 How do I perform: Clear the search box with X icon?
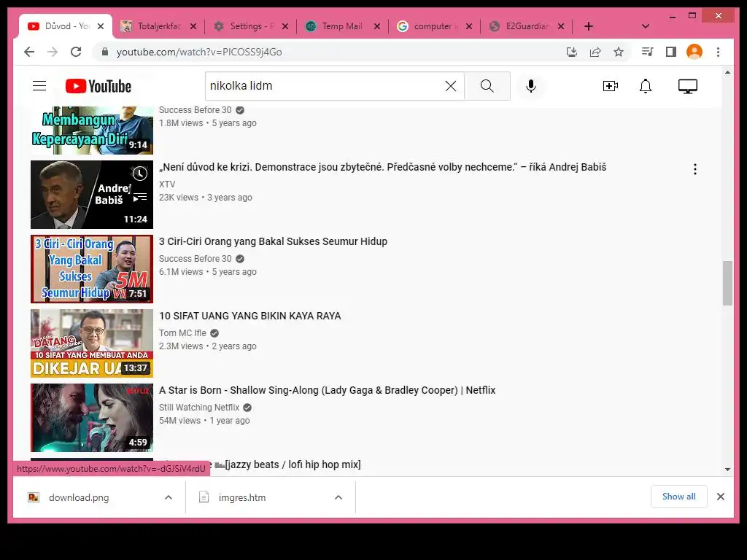pyautogui.click(x=451, y=86)
